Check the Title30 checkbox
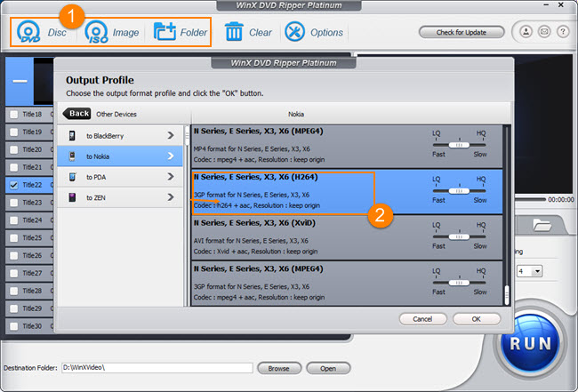The width and height of the screenshot is (578, 392). pos(13,326)
